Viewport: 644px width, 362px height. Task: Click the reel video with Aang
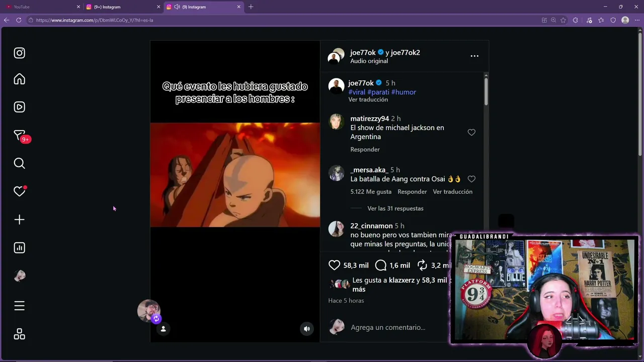(235, 175)
